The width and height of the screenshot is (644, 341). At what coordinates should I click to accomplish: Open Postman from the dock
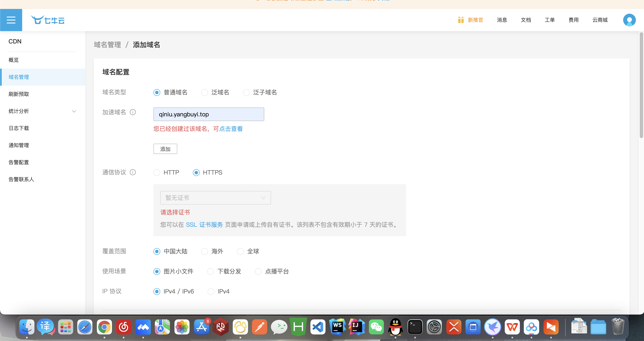tap(260, 327)
